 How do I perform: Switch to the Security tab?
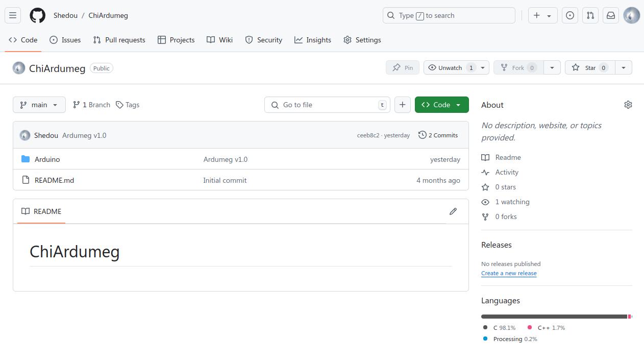click(264, 40)
